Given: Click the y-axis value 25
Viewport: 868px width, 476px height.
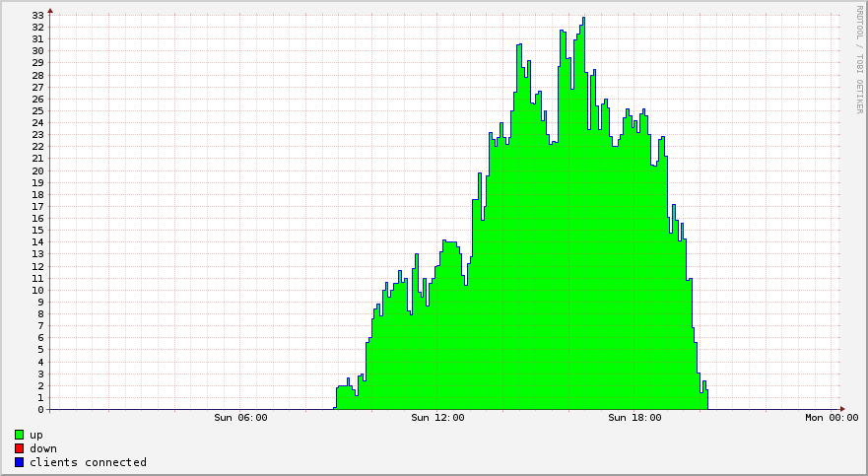Looking at the screenshot, I should 37,111.
